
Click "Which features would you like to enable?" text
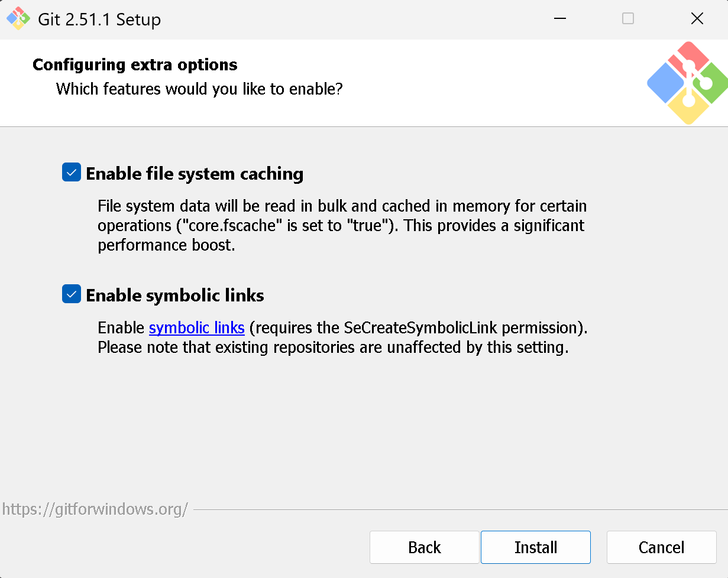[x=199, y=89]
